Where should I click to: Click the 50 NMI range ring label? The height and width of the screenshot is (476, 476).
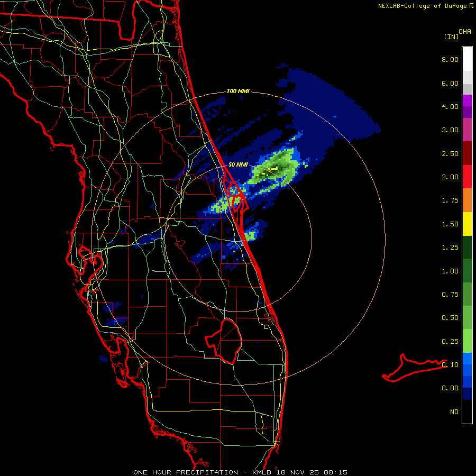[238, 164]
